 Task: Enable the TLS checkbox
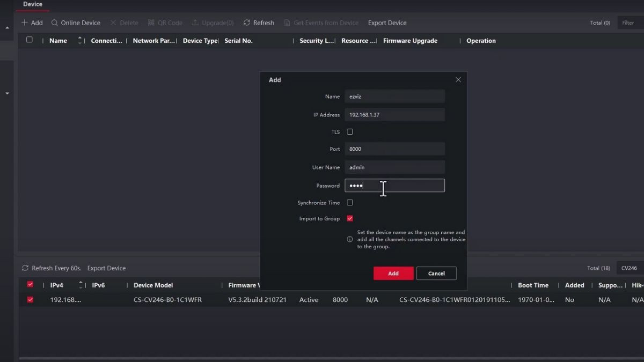coord(350,132)
